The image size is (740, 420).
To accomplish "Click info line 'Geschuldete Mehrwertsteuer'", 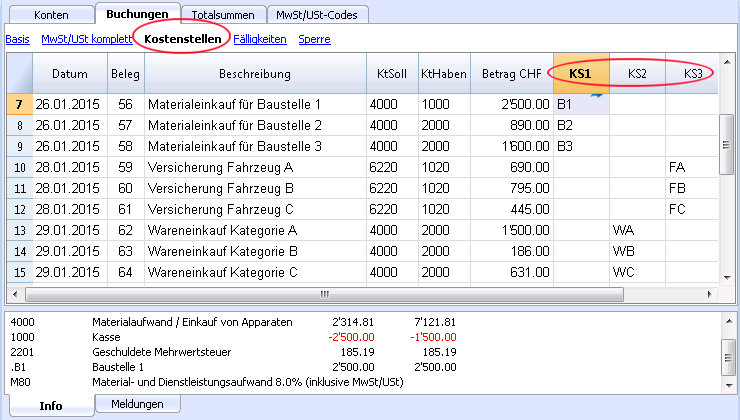I will click(162, 352).
